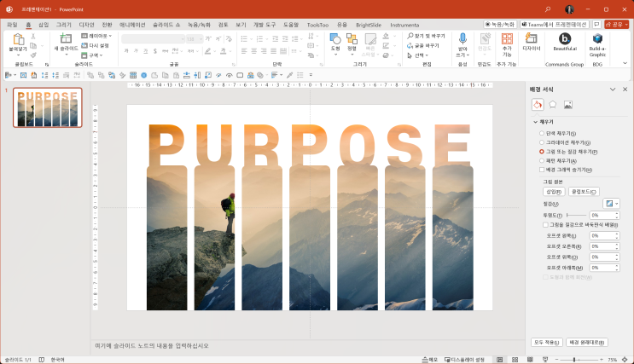Click the Build-a-Graphic icon in ribbon

[598, 40]
